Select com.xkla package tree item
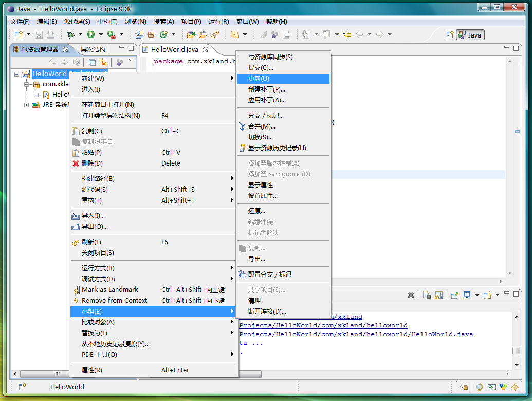532x401 pixels. pyautogui.click(x=51, y=84)
